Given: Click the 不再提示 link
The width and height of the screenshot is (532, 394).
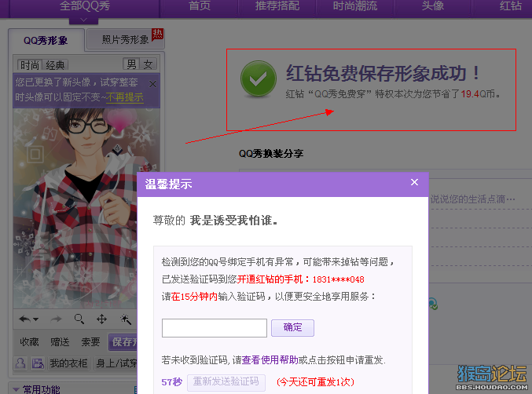Looking at the screenshot, I should coord(124,97).
